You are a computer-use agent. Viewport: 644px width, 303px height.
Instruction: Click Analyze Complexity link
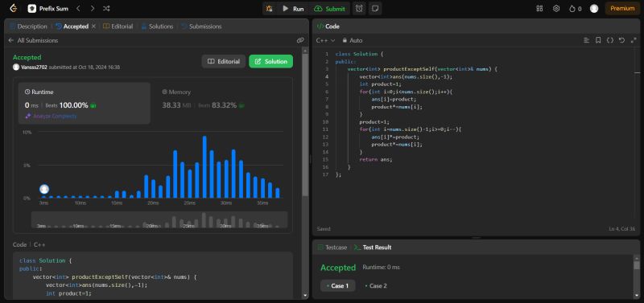(x=51, y=116)
